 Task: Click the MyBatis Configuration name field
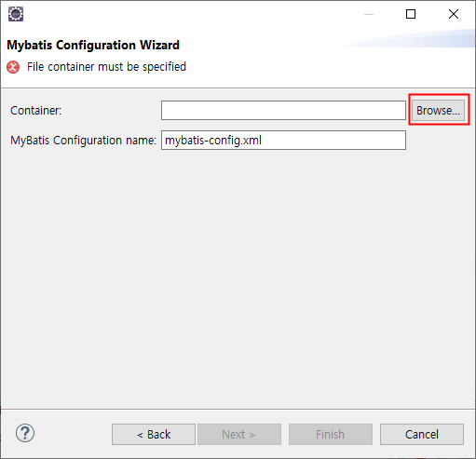click(x=283, y=141)
